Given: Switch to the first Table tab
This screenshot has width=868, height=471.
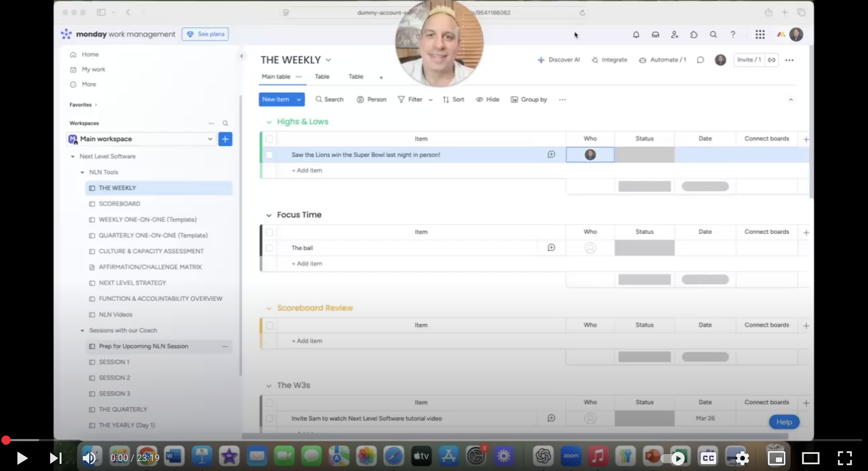Looking at the screenshot, I should (322, 77).
